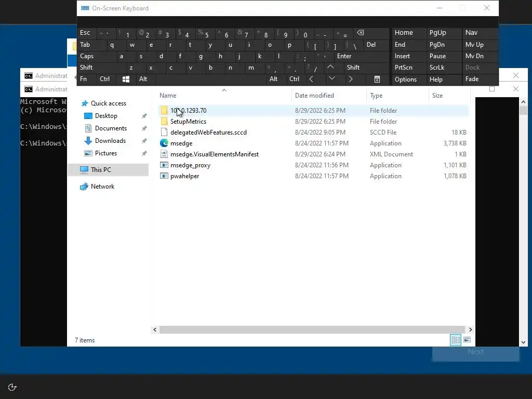Switch to details view layout icon

click(456, 340)
